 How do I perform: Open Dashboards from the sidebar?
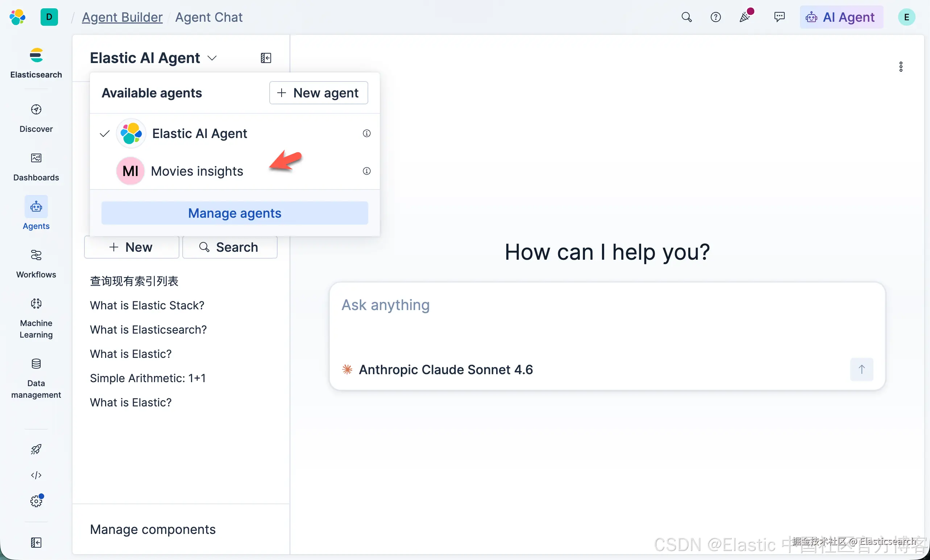(x=36, y=167)
